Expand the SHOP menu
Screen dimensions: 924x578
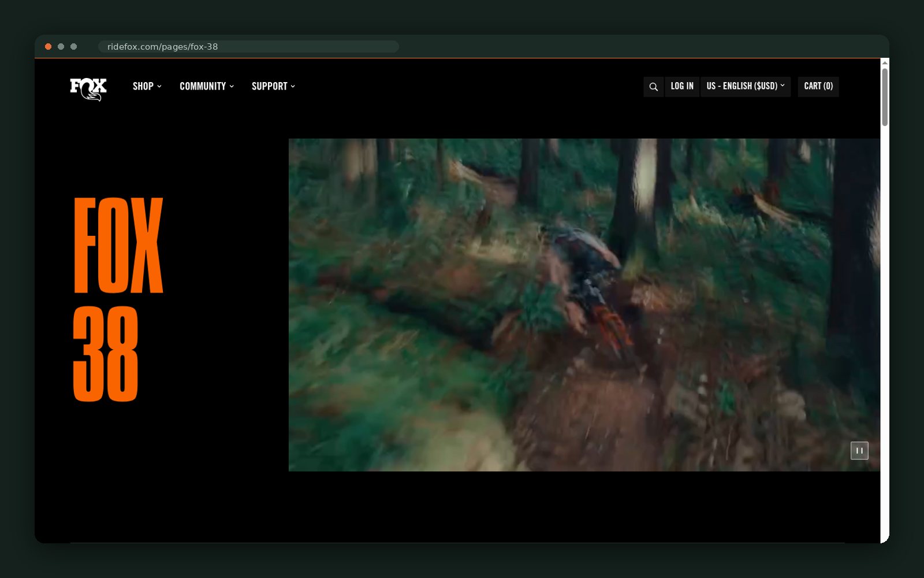pos(147,86)
